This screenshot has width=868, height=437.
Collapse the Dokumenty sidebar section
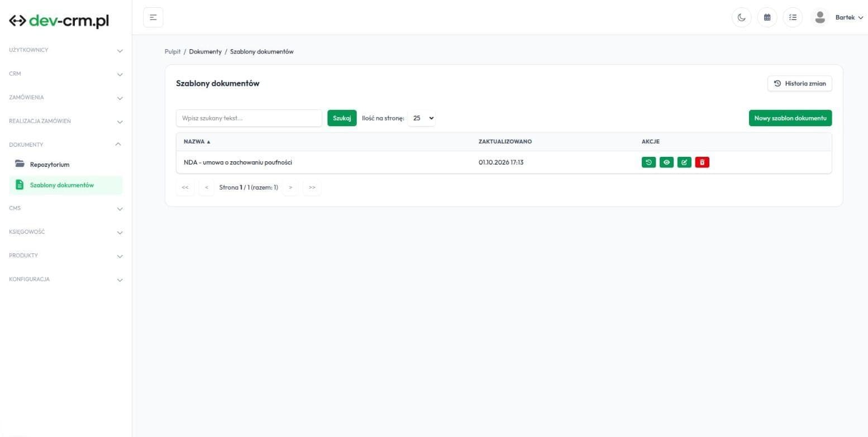[66, 145]
